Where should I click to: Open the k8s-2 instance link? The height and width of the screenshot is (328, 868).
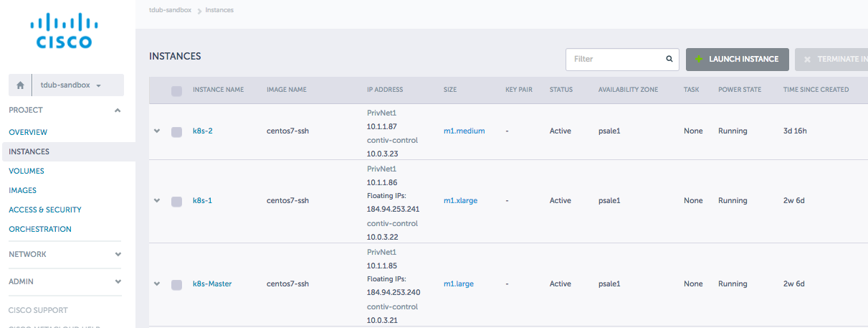coord(203,131)
